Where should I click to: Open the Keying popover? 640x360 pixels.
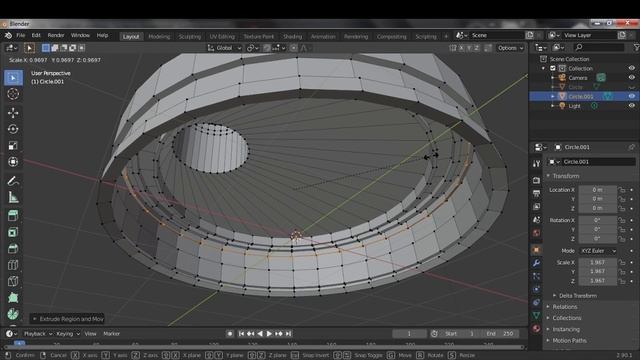point(67,333)
